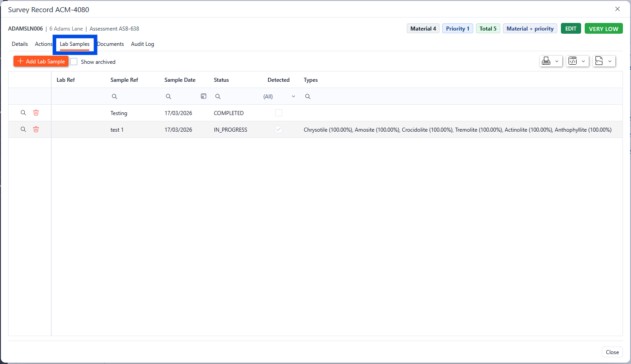Open the Audit Log tab
Viewport: 631px width, 364px height.
click(142, 44)
